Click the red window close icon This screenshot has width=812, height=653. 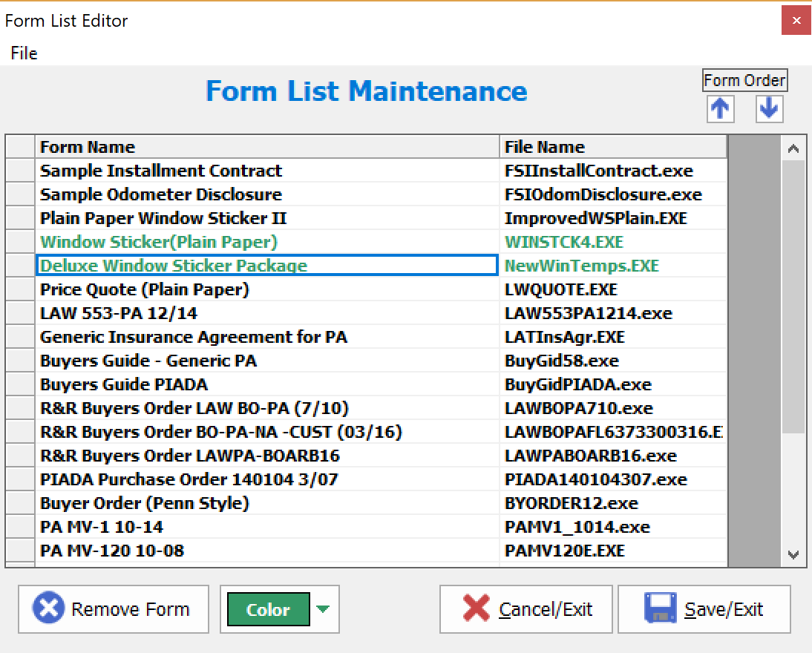click(x=796, y=20)
